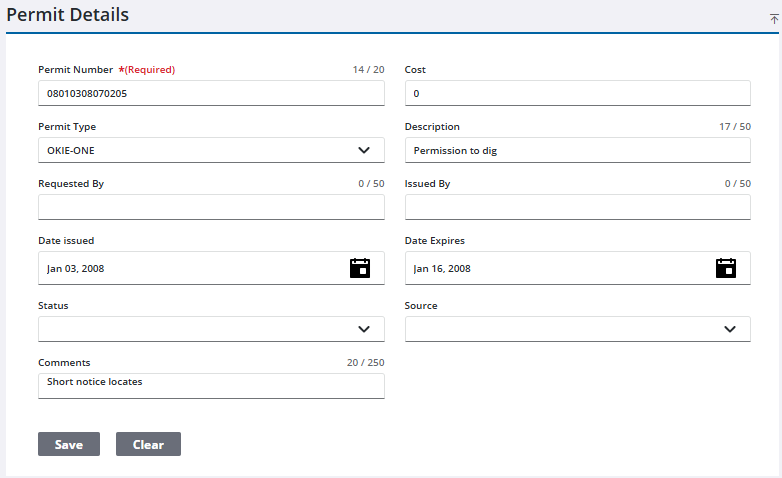Open the Date Expires calendar picker
The width and height of the screenshot is (782, 478).
click(x=726, y=268)
